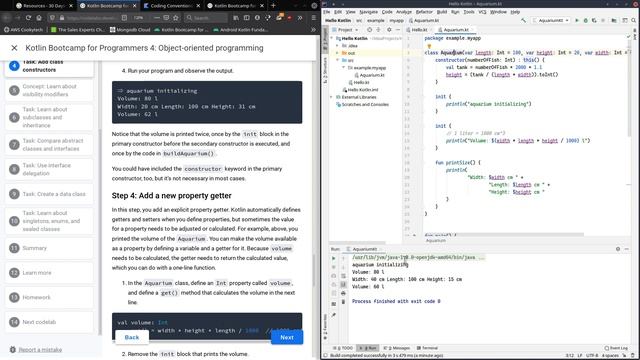Minimize the Run panel
Image resolution: width=640 pixels, height=360 pixels.
[627, 249]
